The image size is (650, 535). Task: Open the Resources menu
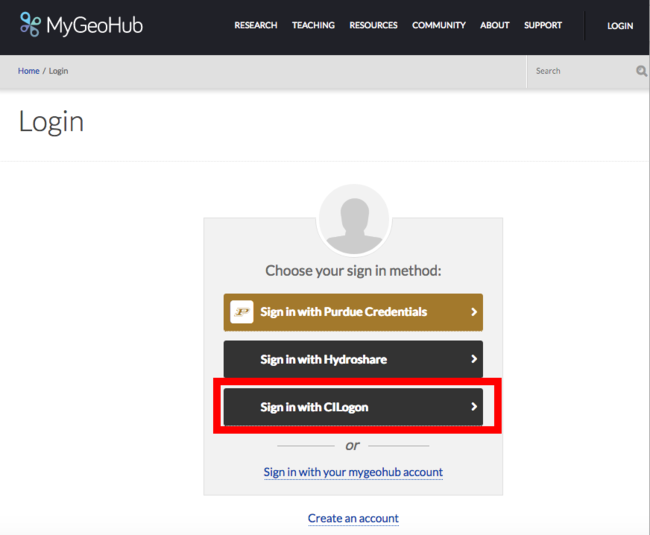[373, 25]
